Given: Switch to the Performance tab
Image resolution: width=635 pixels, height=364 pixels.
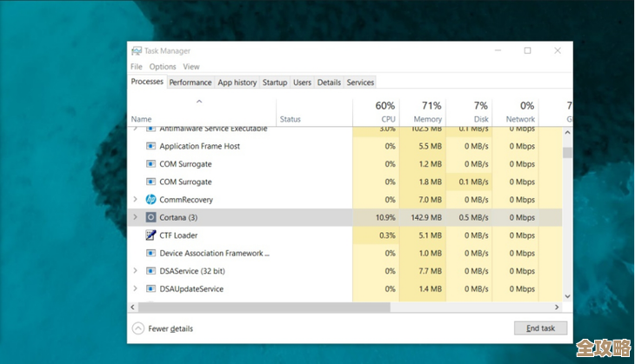Looking at the screenshot, I should [x=190, y=83].
